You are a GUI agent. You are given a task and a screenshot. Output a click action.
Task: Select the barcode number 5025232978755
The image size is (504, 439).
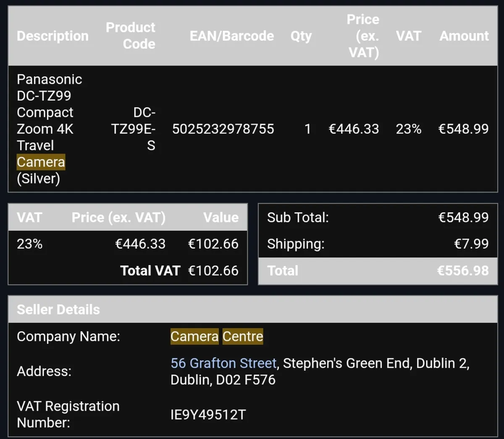[x=223, y=129]
